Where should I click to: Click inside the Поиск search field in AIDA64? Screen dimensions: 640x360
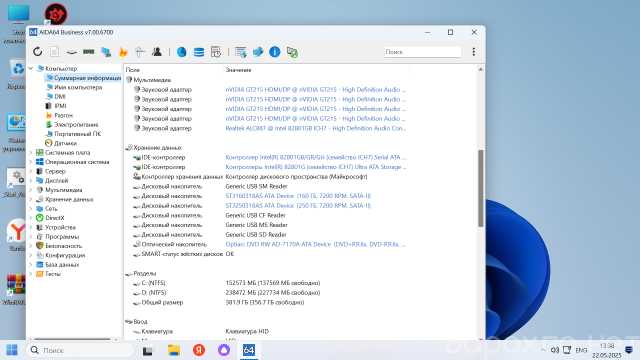(x=422, y=52)
